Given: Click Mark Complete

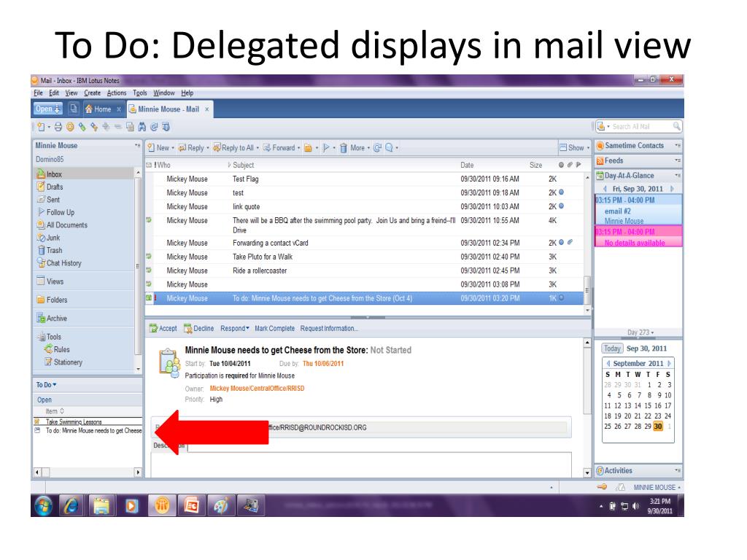Looking at the screenshot, I should pos(274,329).
